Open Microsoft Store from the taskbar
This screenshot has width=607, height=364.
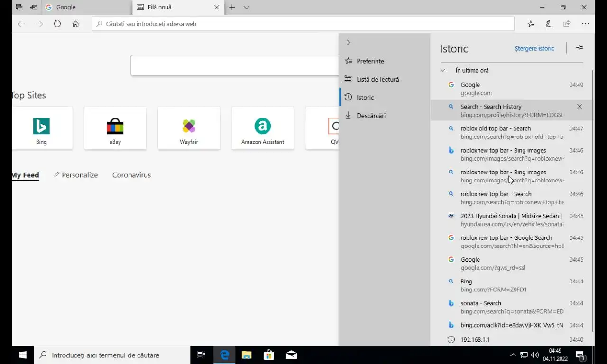(269, 355)
